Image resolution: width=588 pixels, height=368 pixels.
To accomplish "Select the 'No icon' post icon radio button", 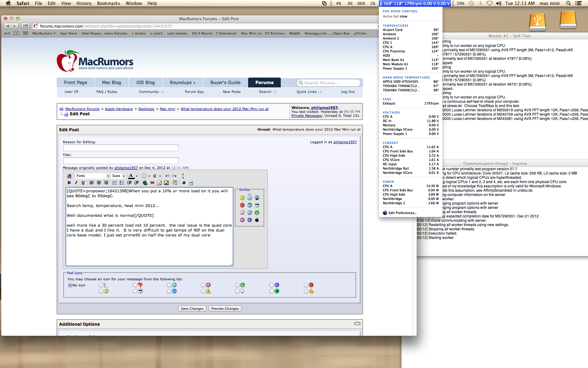I will [x=70, y=285].
